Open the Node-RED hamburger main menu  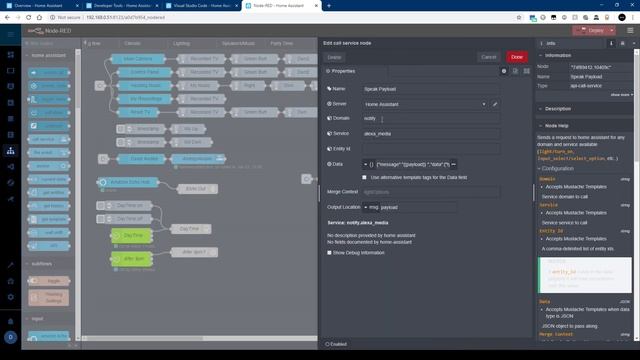coord(630,31)
